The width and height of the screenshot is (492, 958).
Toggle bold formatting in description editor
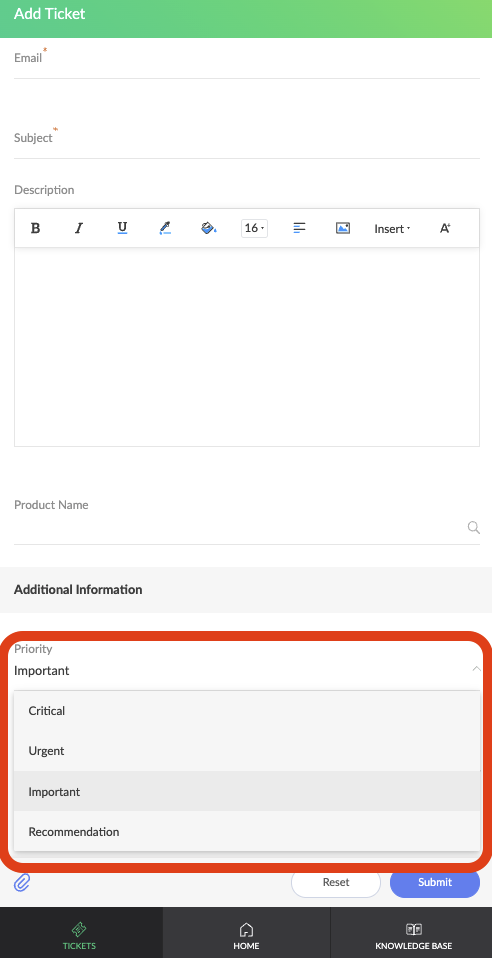point(35,229)
